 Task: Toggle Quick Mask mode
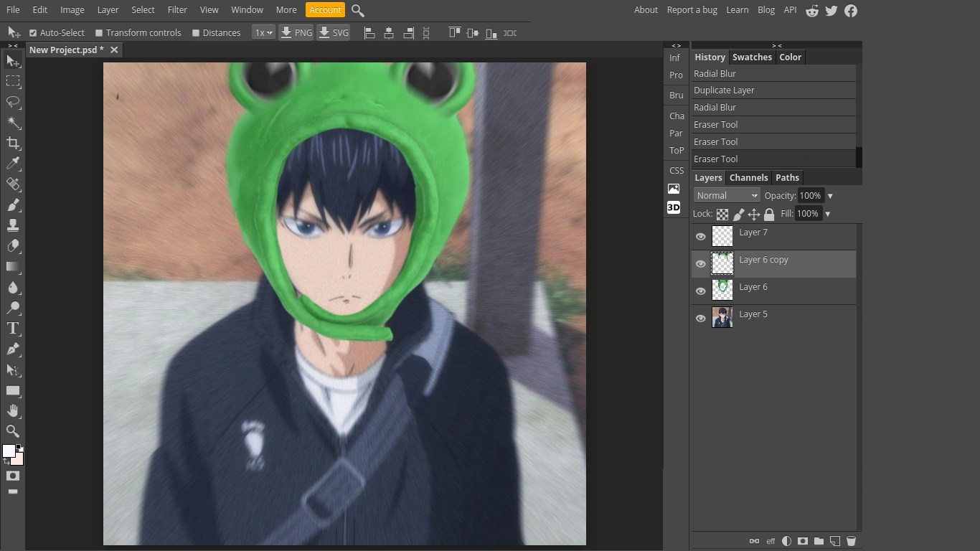(13, 476)
